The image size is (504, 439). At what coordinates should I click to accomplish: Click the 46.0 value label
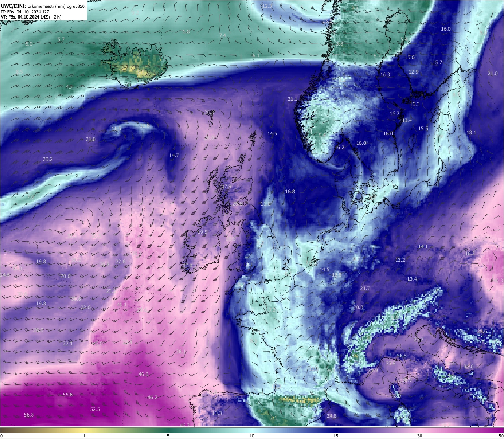[x=143, y=374]
